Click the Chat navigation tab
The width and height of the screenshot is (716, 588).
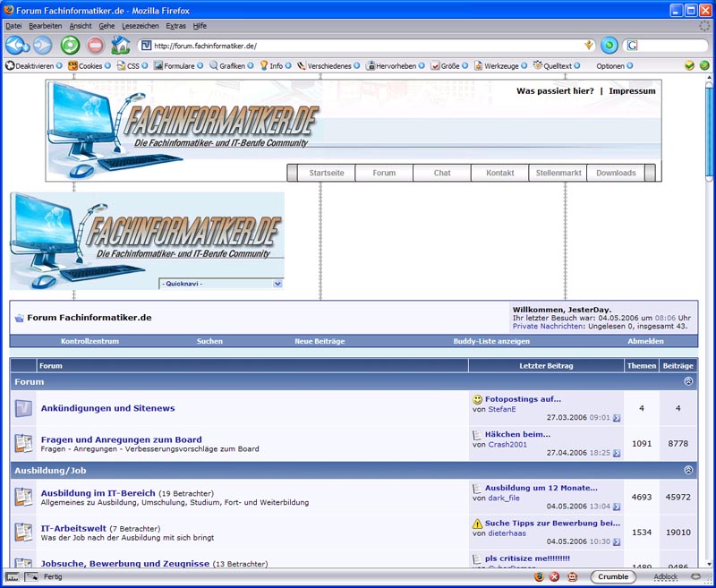pos(442,173)
